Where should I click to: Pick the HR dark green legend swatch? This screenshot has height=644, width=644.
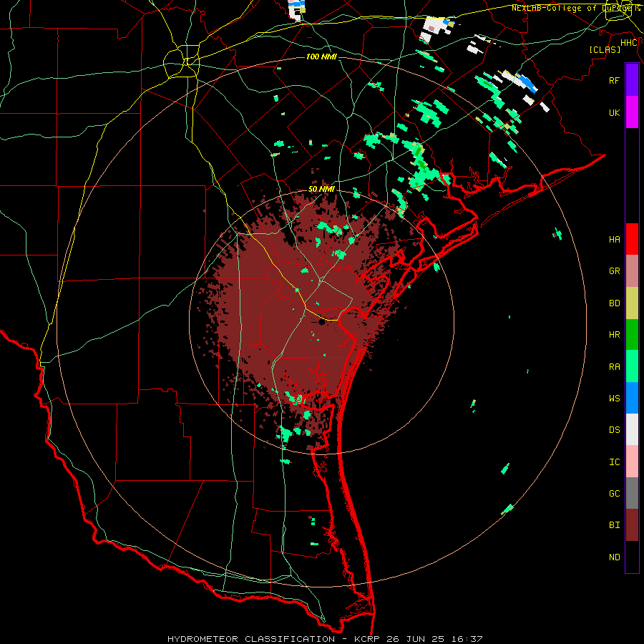(632, 334)
